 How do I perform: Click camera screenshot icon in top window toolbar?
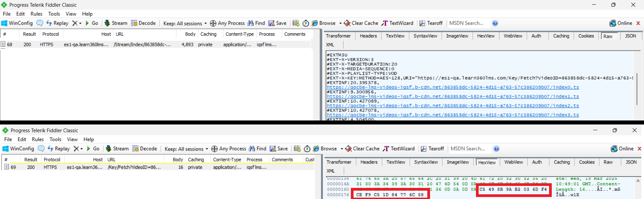[x=296, y=23]
